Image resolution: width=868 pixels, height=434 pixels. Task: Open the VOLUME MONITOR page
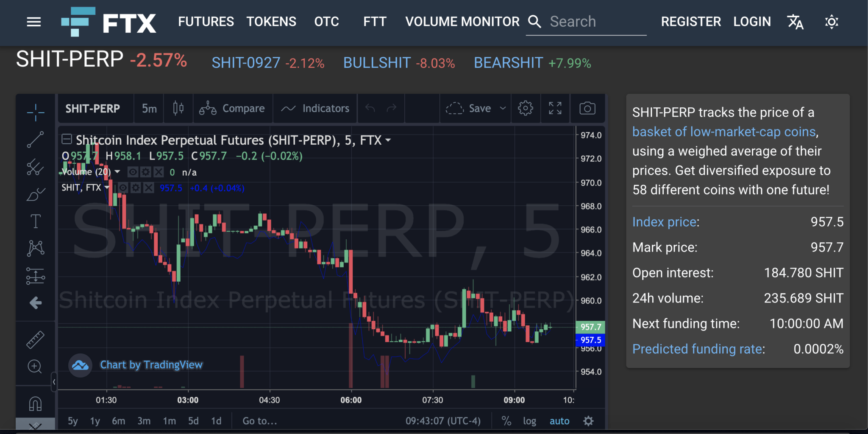coord(462,22)
